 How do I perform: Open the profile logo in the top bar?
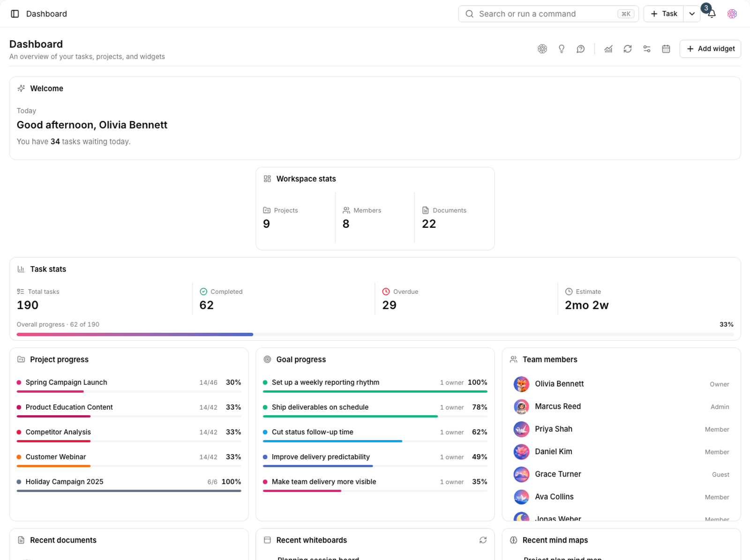tap(732, 14)
